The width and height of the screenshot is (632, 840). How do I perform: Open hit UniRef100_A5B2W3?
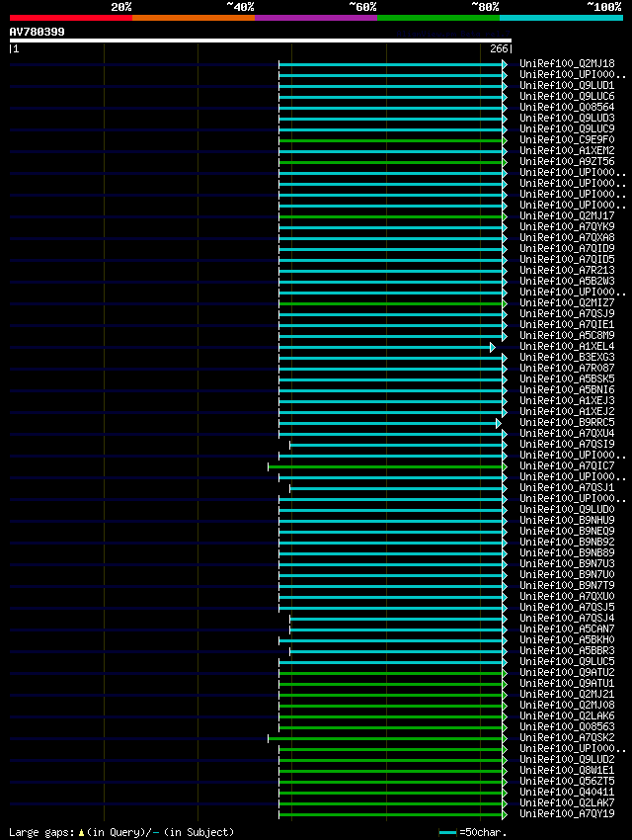567,282
